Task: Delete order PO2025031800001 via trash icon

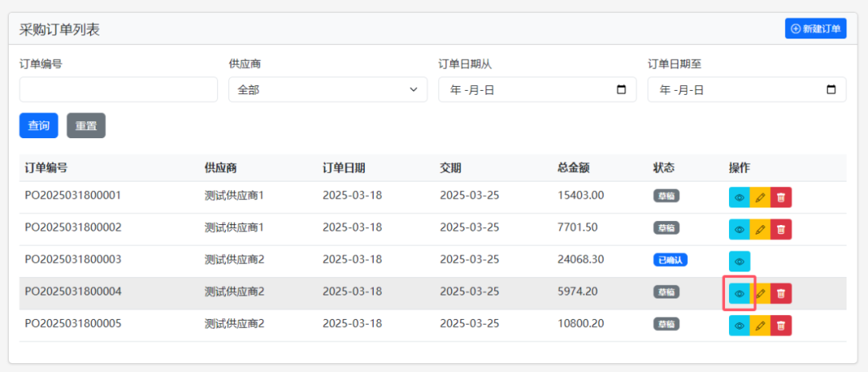Action: [780, 198]
